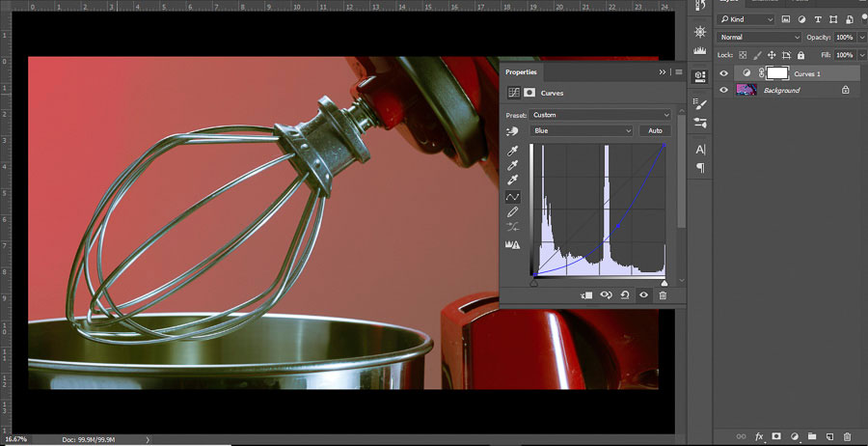This screenshot has width=868, height=446.
Task: Open the Preset dropdown showing Custom
Action: (x=601, y=115)
